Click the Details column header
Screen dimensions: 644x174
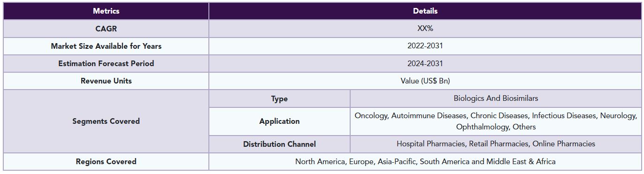pos(425,11)
